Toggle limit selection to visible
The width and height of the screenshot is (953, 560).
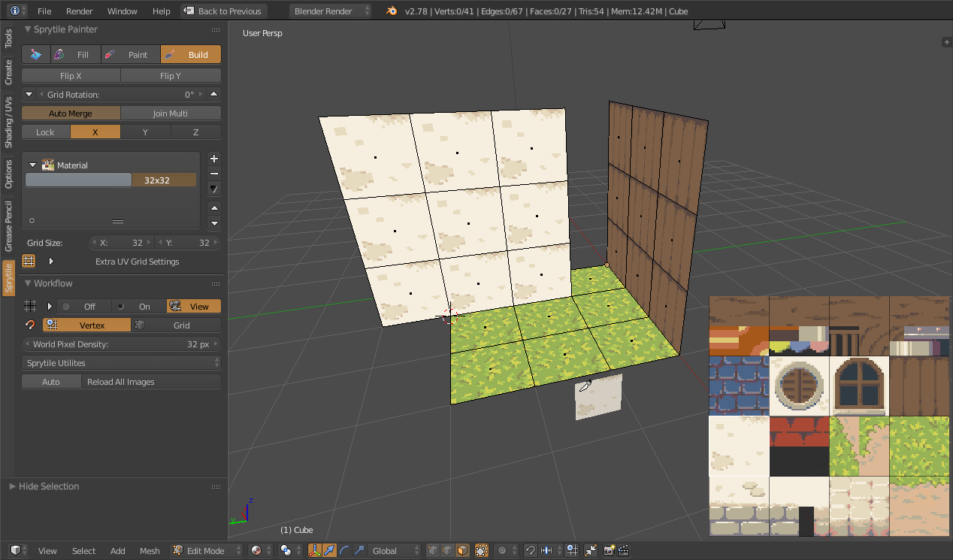pyautogui.click(x=482, y=551)
